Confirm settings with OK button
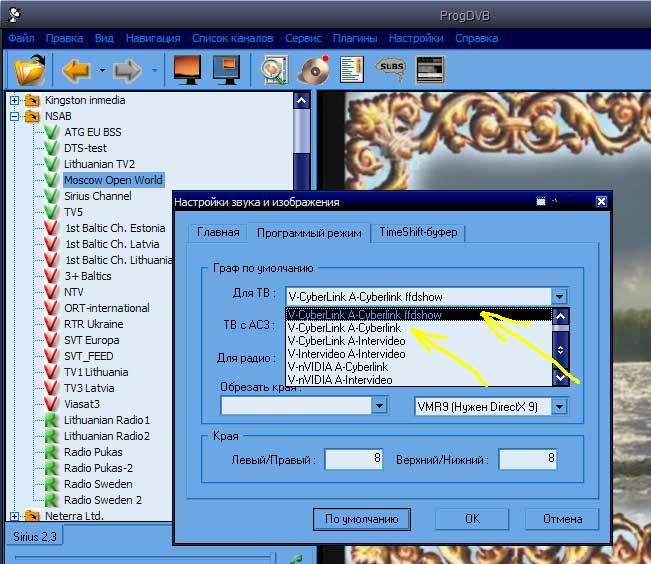Viewport: 651px width, 564px height. [472, 519]
